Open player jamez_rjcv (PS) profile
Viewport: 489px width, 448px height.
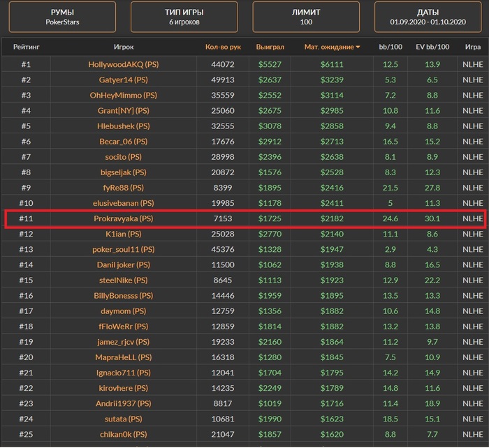[124, 342]
